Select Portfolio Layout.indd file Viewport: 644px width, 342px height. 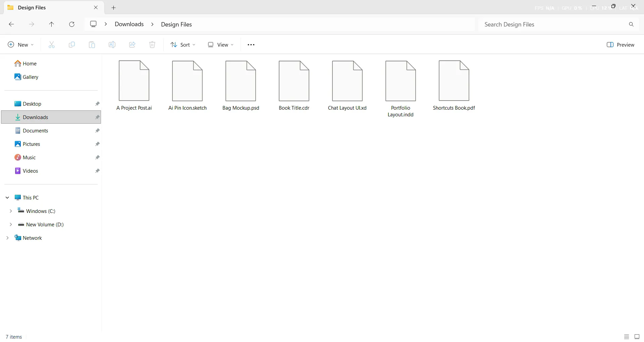400,89
